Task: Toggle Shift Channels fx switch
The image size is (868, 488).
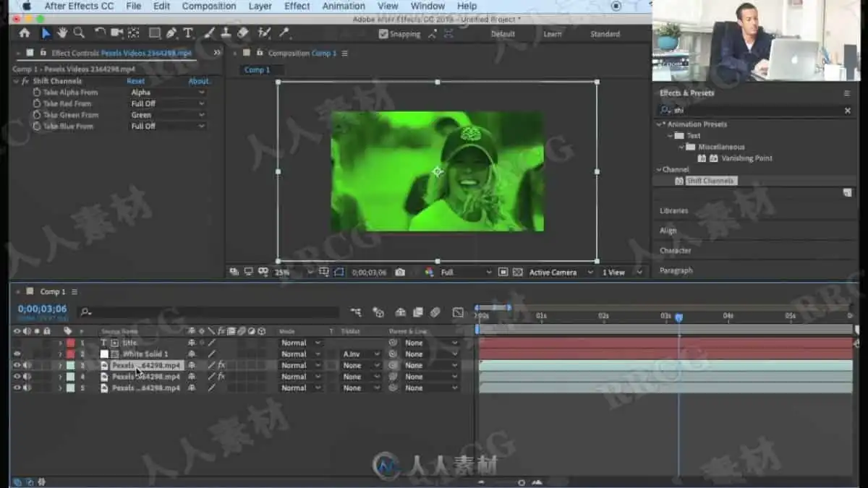Action: pyautogui.click(x=25, y=82)
